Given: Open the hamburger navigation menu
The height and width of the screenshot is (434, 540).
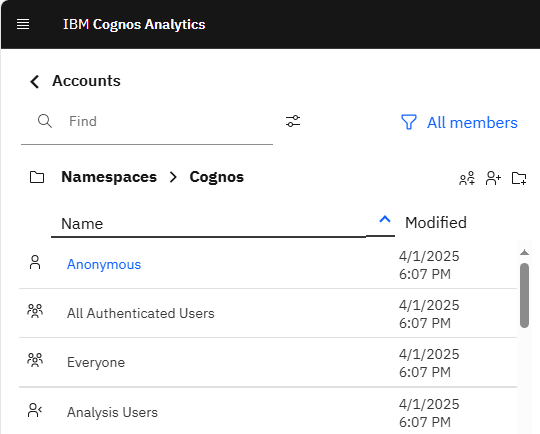Looking at the screenshot, I should 23,24.
